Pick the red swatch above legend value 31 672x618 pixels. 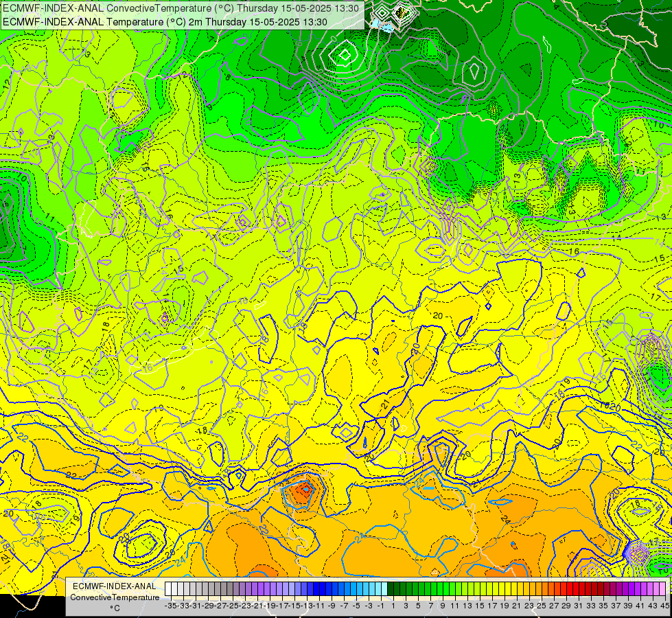tap(575, 589)
